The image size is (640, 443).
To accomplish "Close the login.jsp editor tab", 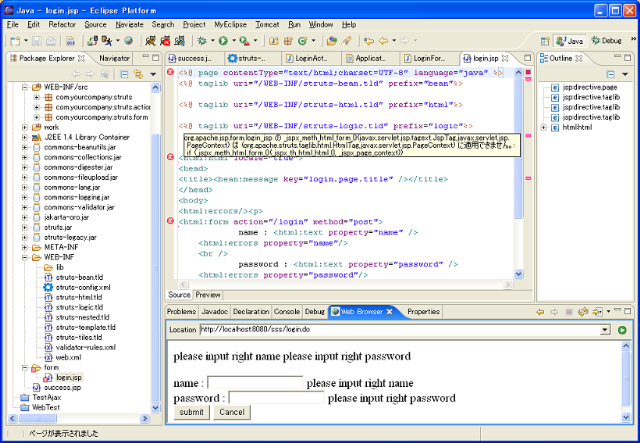I will [x=505, y=58].
